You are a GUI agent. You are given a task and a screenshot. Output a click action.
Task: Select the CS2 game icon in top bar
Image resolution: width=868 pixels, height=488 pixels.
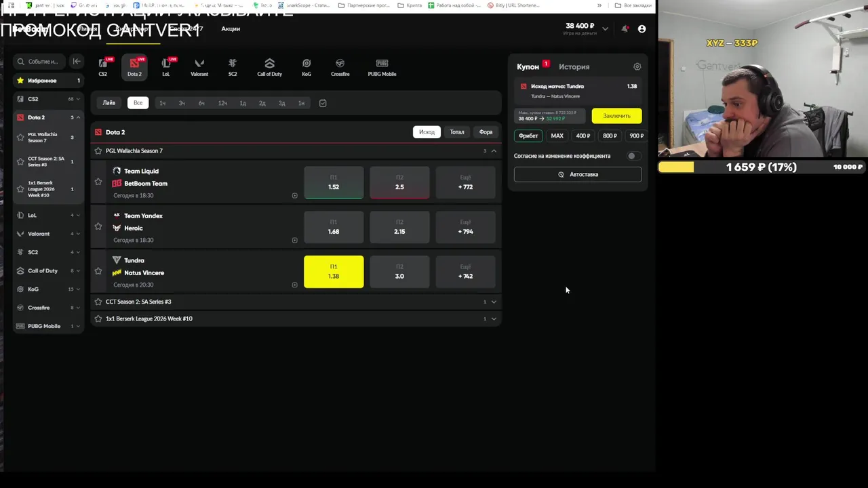click(x=103, y=66)
